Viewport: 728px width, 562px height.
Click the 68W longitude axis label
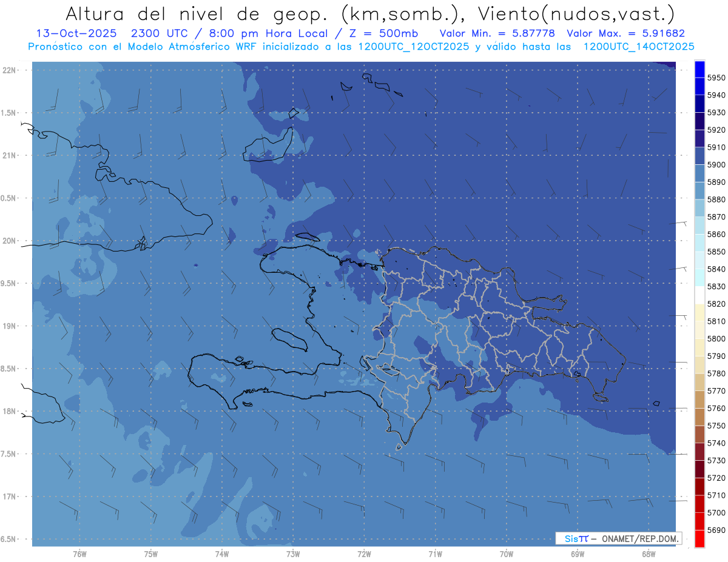pos(649,554)
